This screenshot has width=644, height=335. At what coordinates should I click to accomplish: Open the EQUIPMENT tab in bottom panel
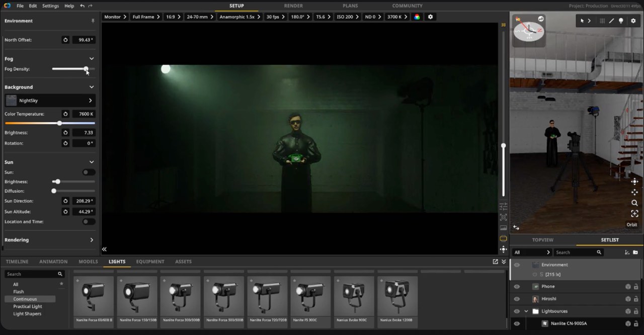[150, 262]
